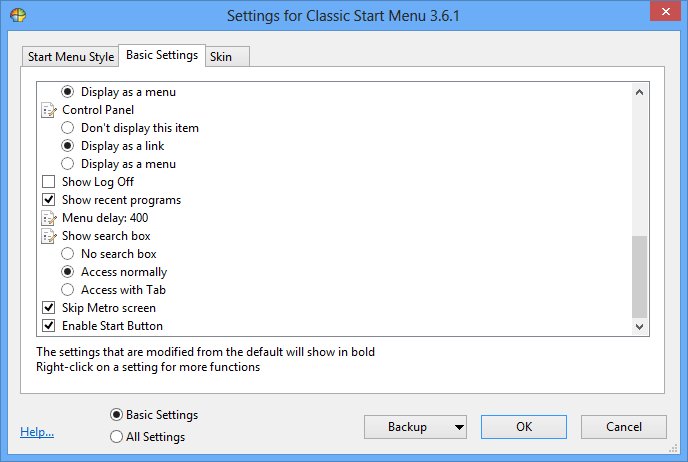688x462 pixels.
Task: Click the settings icon beside Show search box
Action: [49, 236]
